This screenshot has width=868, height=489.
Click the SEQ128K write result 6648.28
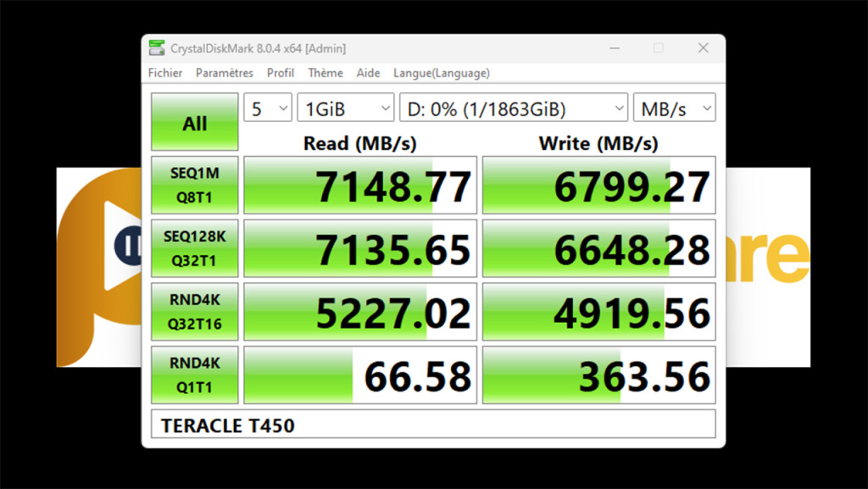coord(599,248)
